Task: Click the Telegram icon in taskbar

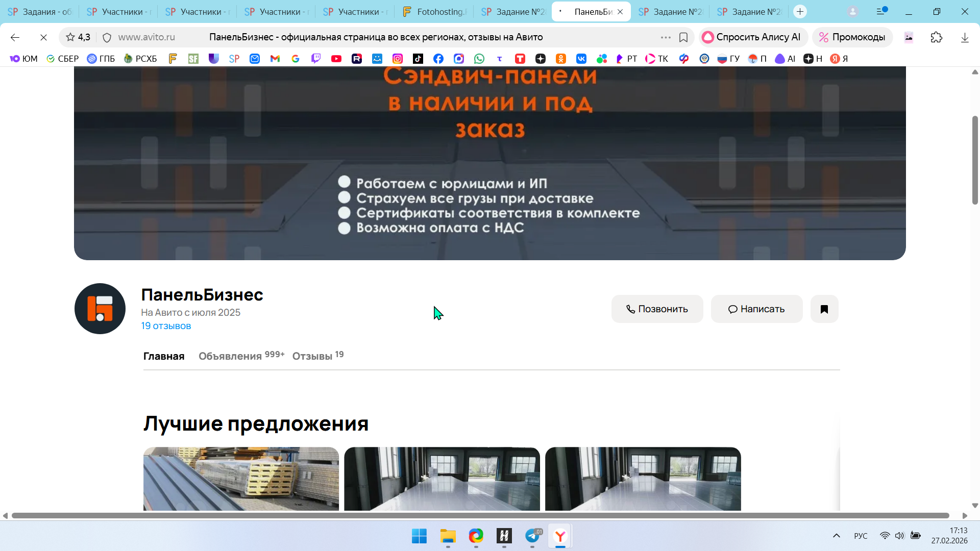Action: pyautogui.click(x=532, y=536)
